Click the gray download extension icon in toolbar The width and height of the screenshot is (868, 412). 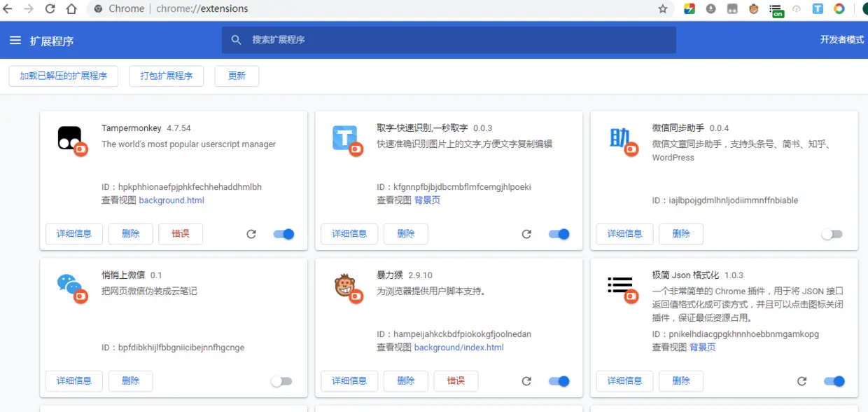(711, 9)
